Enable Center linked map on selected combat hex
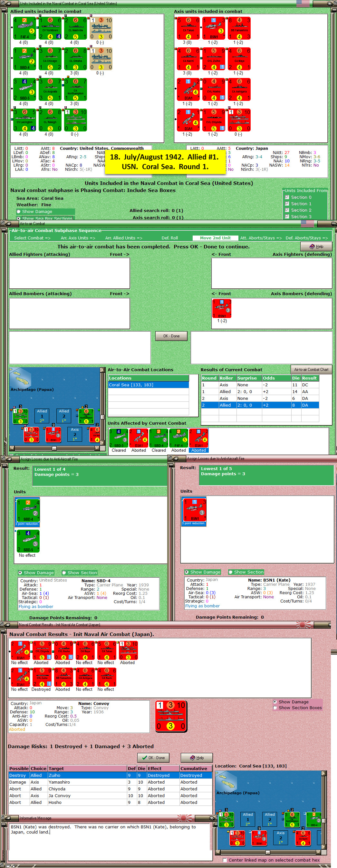The width and height of the screenshot is (337, 868). pos(225,860)
